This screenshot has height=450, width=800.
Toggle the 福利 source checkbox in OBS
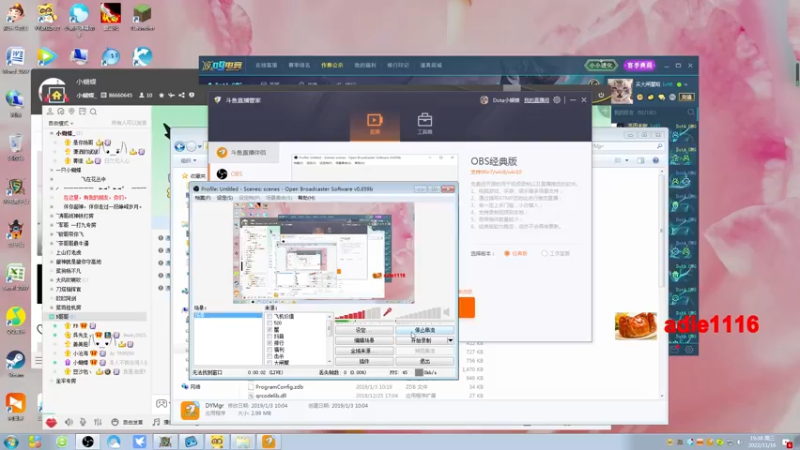[269, 350]
